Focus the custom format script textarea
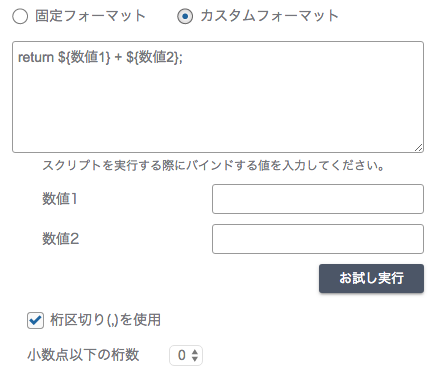The image size is (442, 378). coord(218,97)
